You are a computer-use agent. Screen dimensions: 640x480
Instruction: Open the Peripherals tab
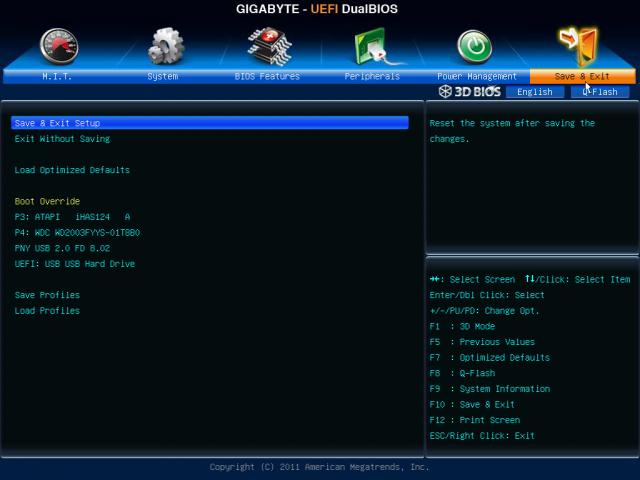click(372, 76)
